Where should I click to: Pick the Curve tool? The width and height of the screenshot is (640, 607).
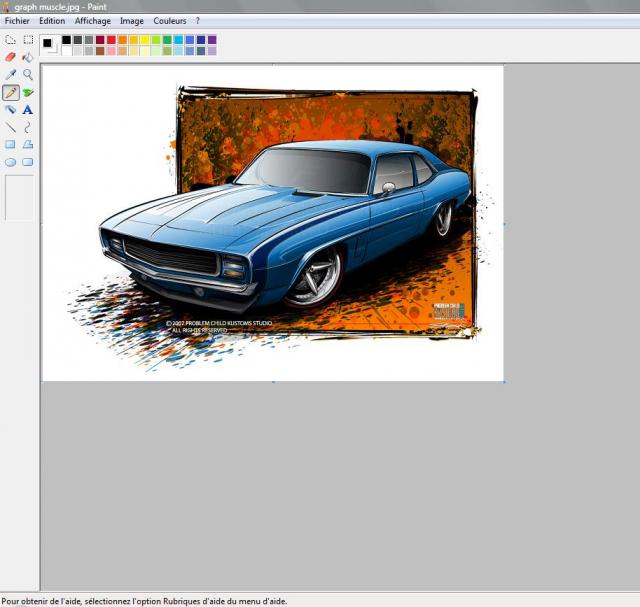[28, 127]
